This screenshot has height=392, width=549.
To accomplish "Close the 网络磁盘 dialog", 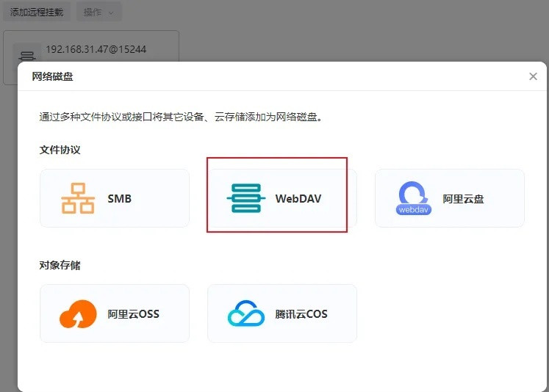I will click(x=533, y=76).
